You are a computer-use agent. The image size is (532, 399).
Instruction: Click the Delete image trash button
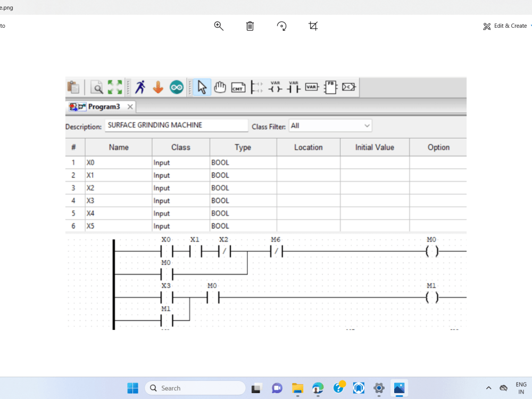coord(250,26)
